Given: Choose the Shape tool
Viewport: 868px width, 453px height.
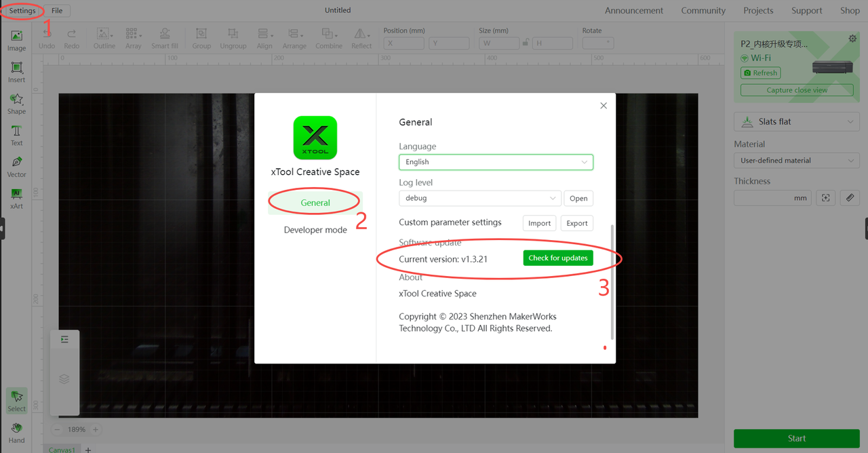Looking at the screenshot, I should click(x=16, y=104).
